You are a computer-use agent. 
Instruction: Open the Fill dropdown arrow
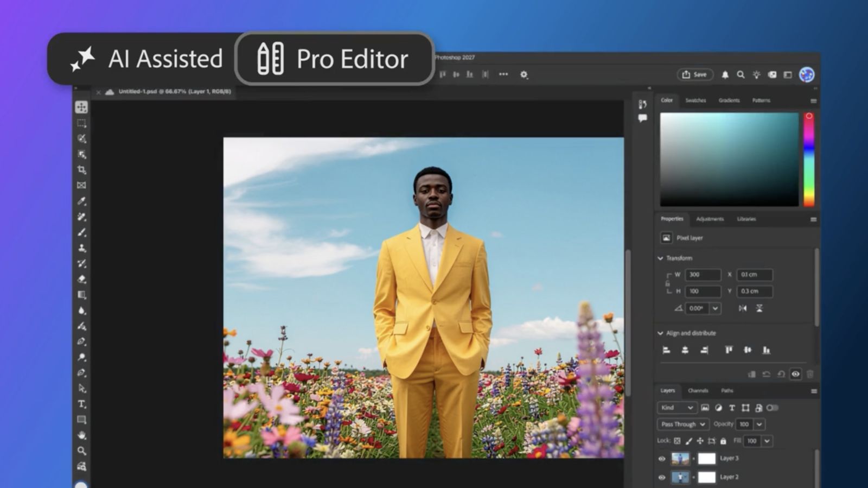point(767,441)
